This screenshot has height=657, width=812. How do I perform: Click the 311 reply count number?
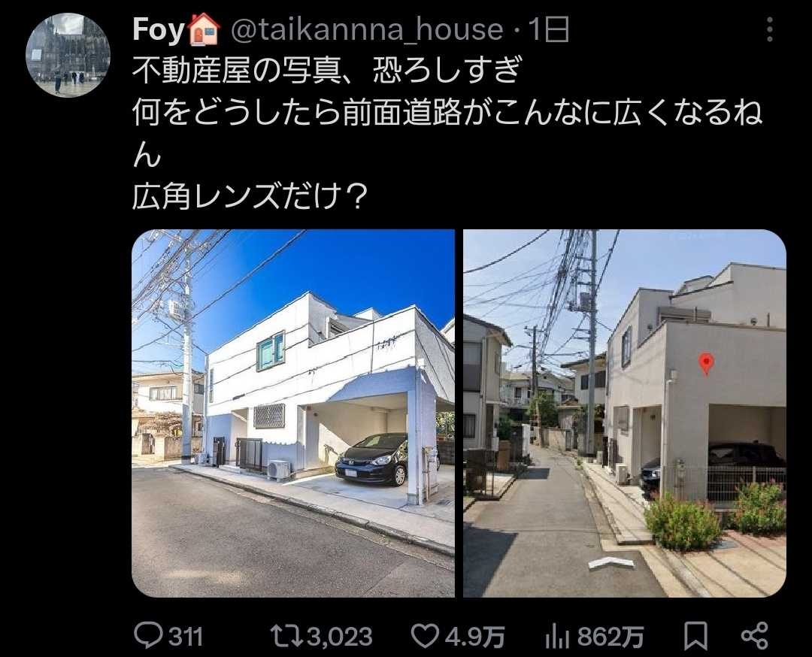[x=185, y=636]
